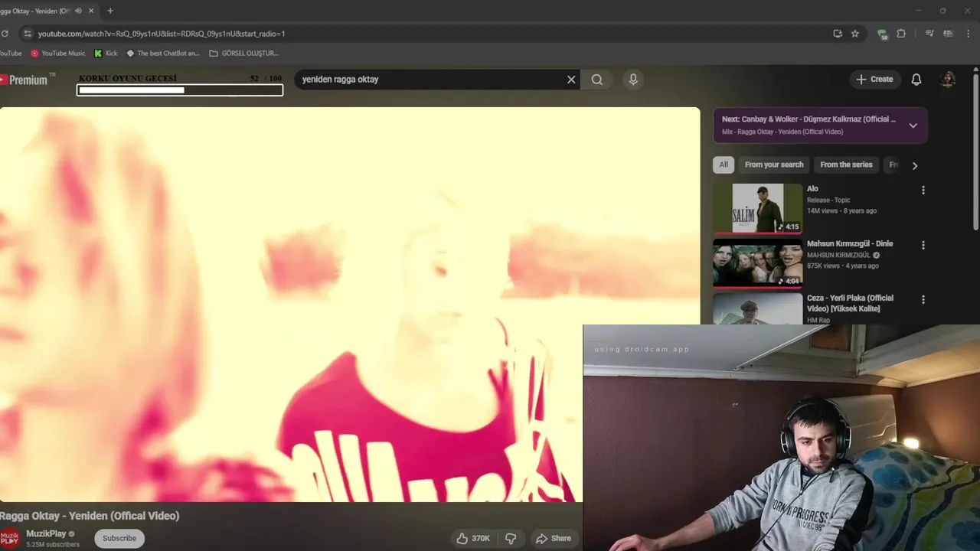
Task: Reload the YouTube page
Action: pos(5,34)
